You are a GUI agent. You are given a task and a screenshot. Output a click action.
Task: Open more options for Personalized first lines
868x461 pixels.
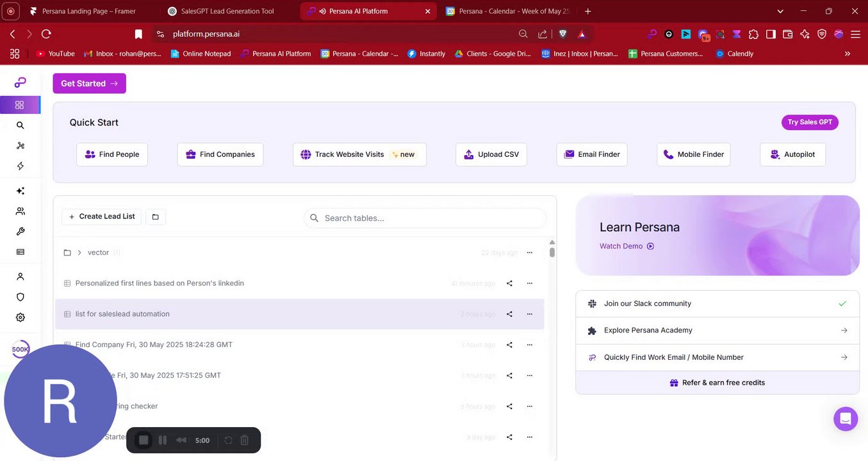(529, 283)
